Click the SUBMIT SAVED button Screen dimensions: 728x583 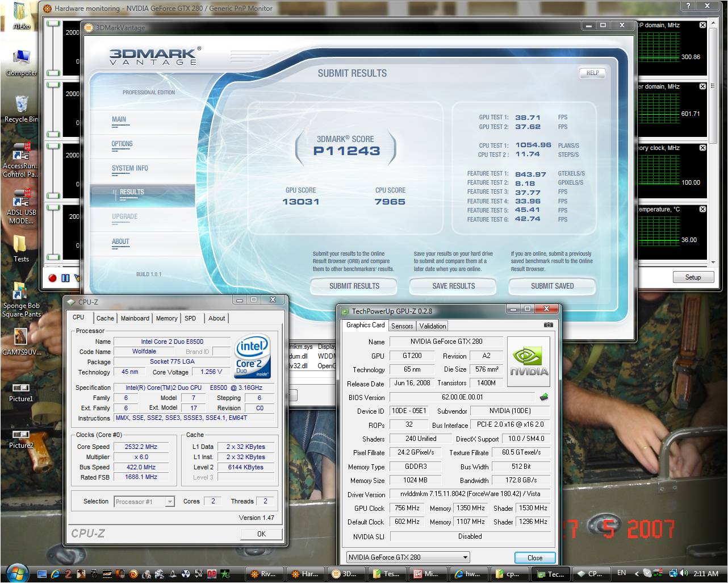pos(552,286)
